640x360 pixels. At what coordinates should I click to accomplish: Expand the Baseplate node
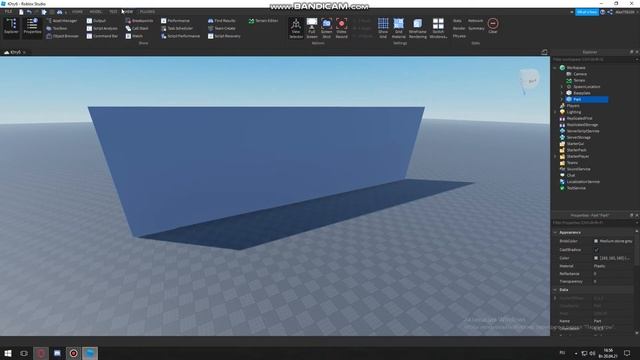click(562, 93)
